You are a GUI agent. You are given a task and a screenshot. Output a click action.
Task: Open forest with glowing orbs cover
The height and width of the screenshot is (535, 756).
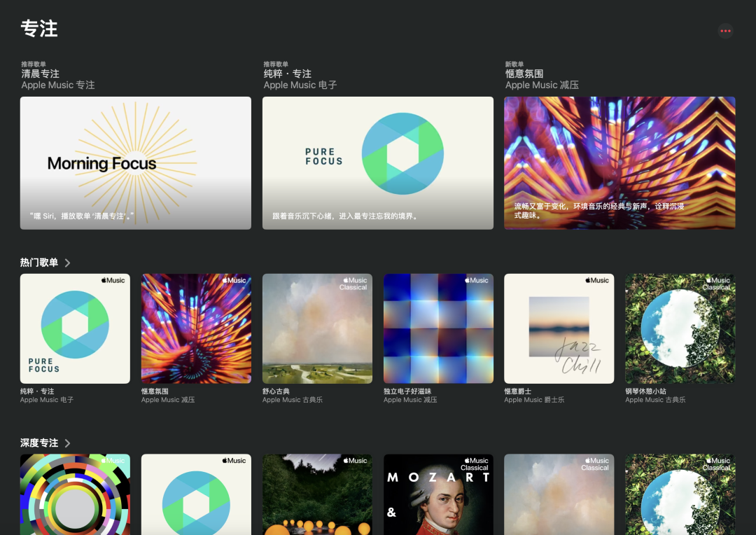click(317, 494)
